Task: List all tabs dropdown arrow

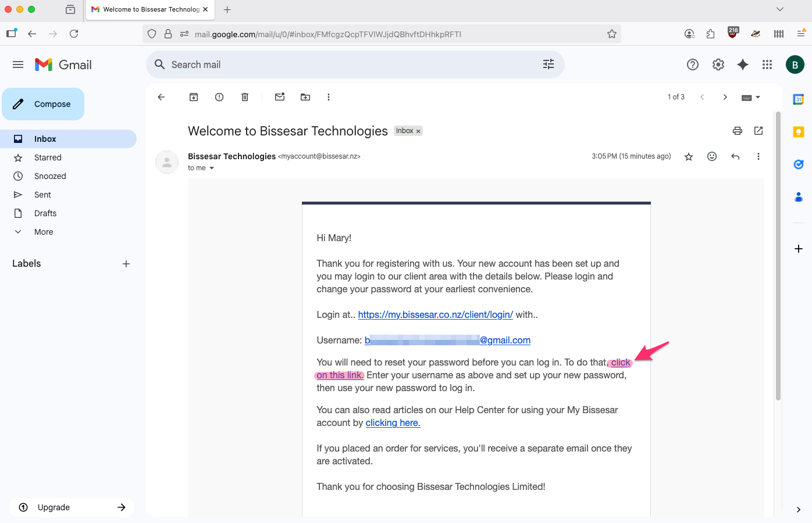Action: (780, 9)
